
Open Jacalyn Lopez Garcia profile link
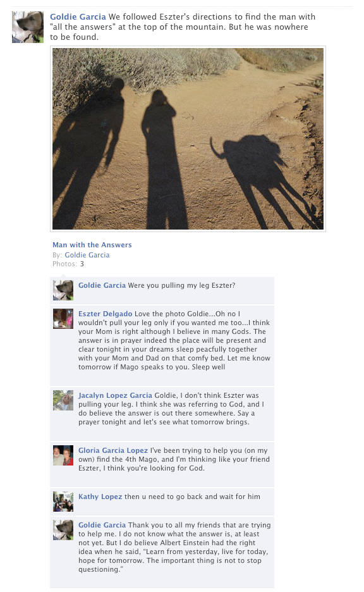tap(115, 395)
